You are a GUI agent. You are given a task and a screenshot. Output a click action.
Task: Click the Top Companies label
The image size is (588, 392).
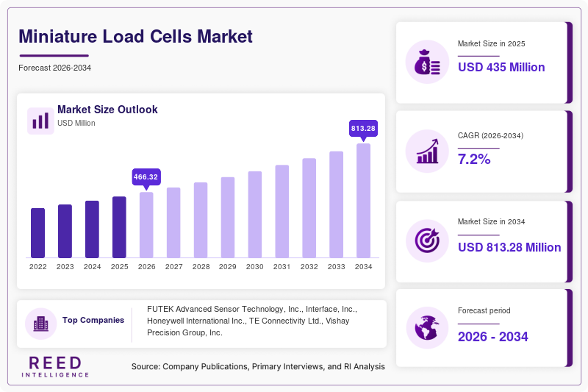point(93,320)
